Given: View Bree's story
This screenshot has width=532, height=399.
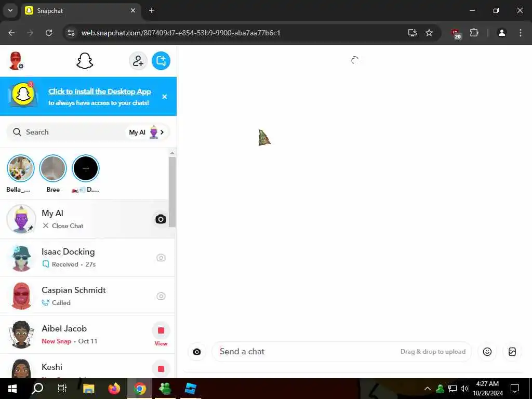Looking at the screenshot, I should click(x=52, y=168).
